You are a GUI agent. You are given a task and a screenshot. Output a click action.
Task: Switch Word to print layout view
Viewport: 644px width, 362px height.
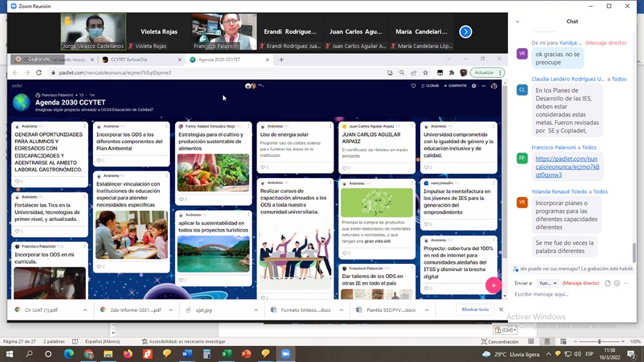tap(547, 342)
